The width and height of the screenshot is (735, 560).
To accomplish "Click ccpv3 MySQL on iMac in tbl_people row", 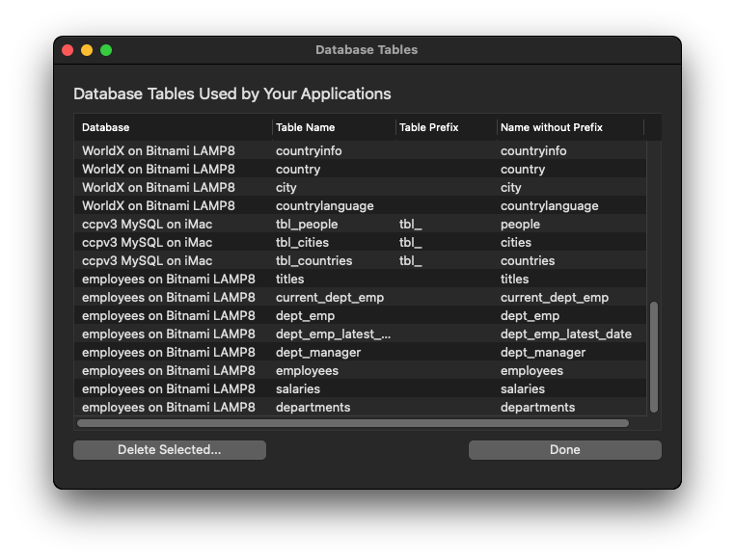I will [x=148, y=224].
